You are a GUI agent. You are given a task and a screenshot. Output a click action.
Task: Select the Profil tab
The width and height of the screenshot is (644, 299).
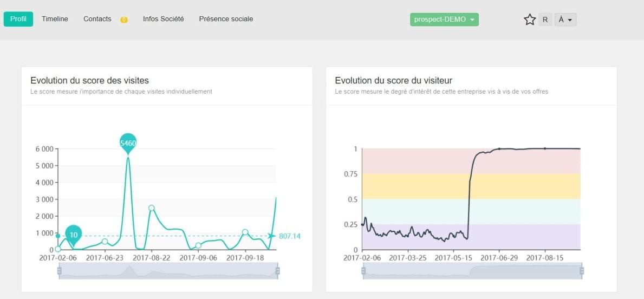[x=18, y=19]
